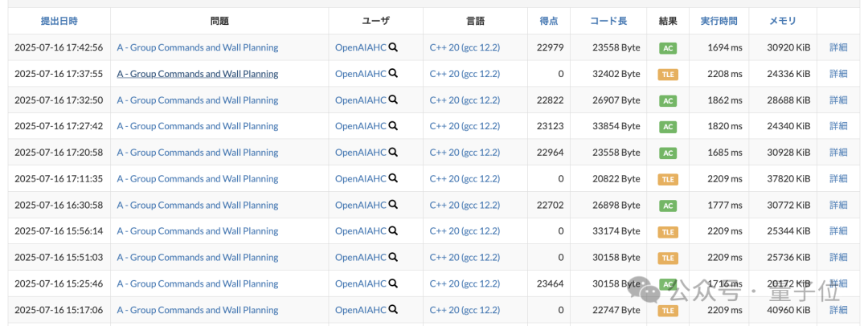
Task: Click magnifier icon in 15:17:06 row
Action: pos(393,310)
